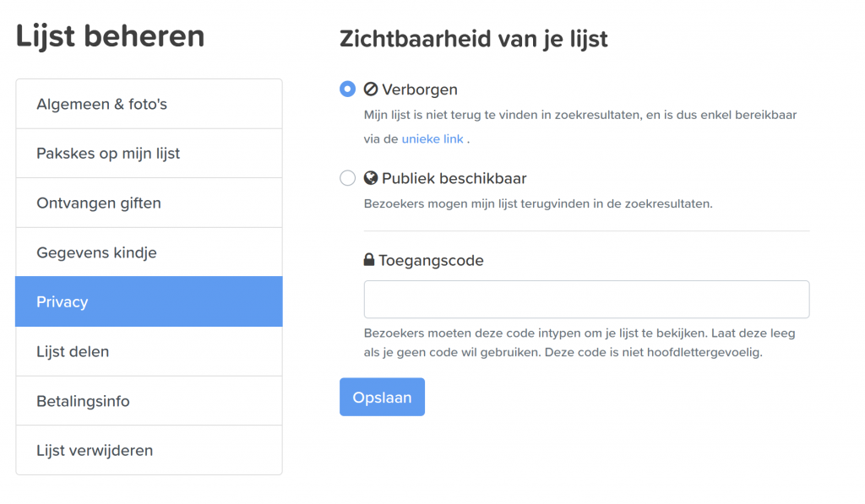Click the Zichtbaarheid van je lijst heading
Viewport: 865px width, 504px height.
click(473, 39)
